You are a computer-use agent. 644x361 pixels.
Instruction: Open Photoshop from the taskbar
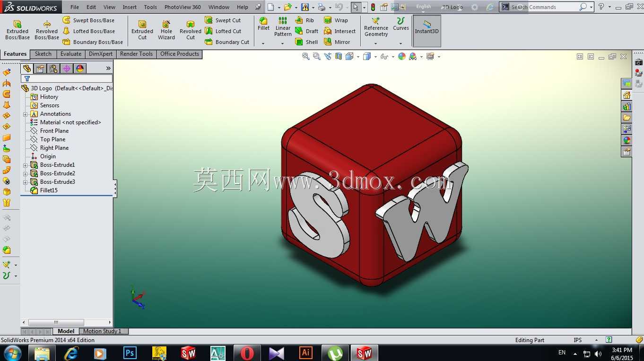130,353
